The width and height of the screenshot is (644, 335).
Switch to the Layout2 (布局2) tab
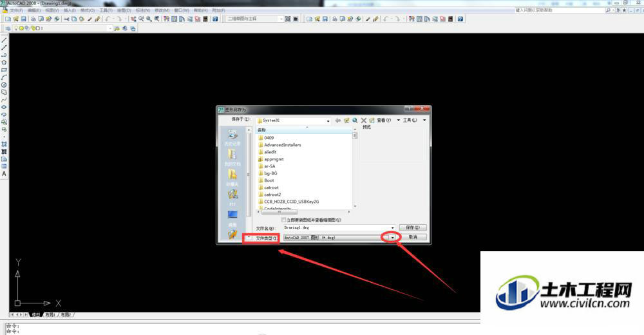[66, 315]
